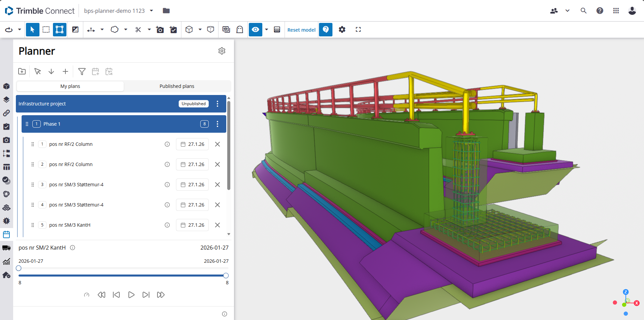The image size is (644, 320).
Task: Activate the clip plane scissors tool
Action: (x=138, y=30)
